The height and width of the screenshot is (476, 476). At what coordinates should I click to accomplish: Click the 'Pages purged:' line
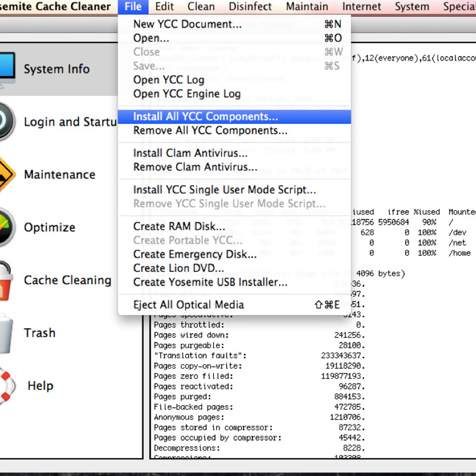point(259,397)
